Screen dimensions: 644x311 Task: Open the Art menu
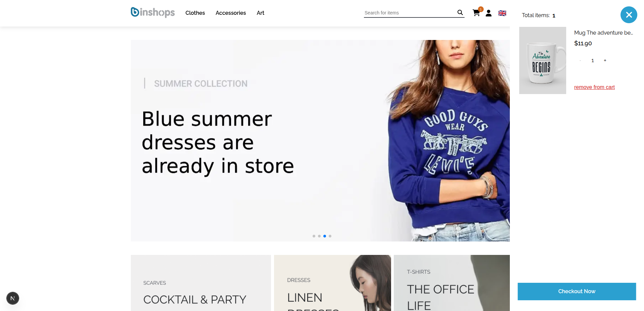pyautogui.click(x=261, y=13)
